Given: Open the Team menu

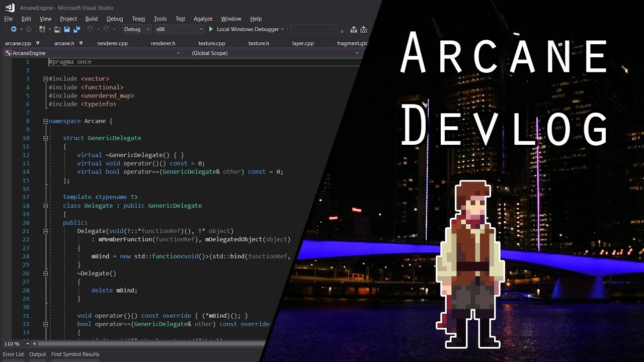Looking at the screenshot, I should tap(138, 19).
